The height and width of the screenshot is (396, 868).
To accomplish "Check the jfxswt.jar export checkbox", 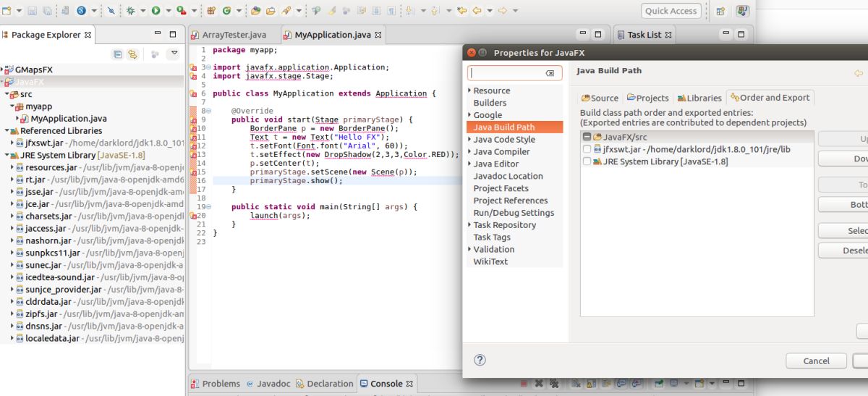I will point(587,149).
